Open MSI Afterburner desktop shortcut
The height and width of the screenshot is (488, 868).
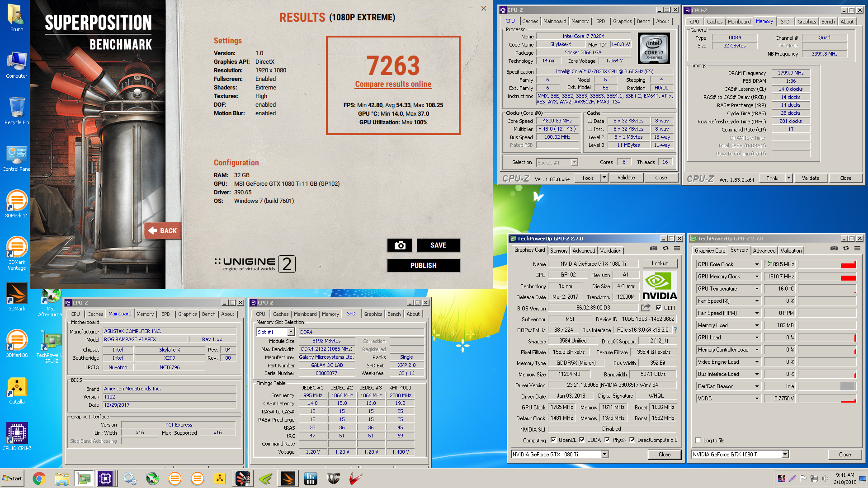coord(50,303)
